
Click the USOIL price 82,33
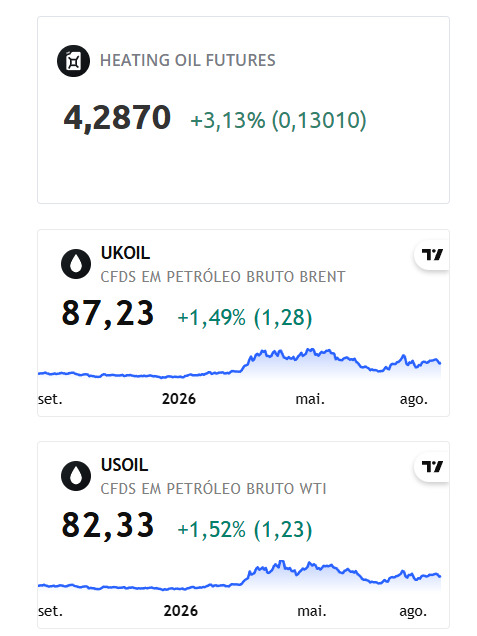108,525
